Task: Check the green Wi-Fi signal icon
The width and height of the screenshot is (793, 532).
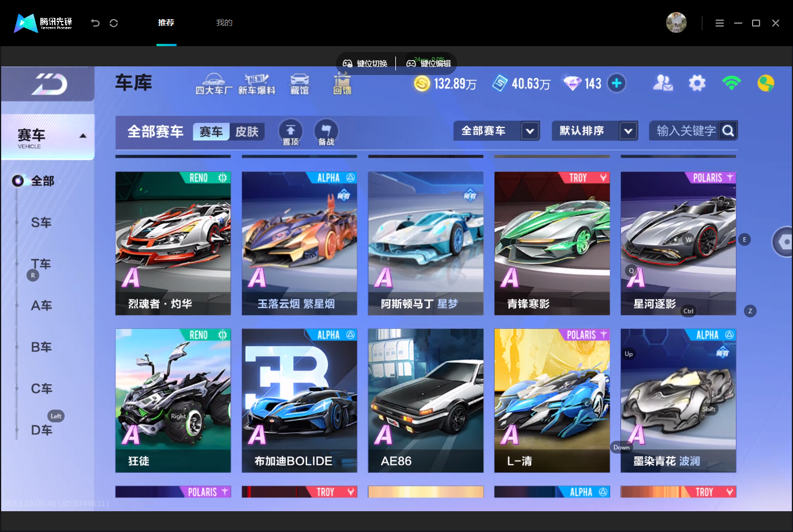Action: (731, 84)
